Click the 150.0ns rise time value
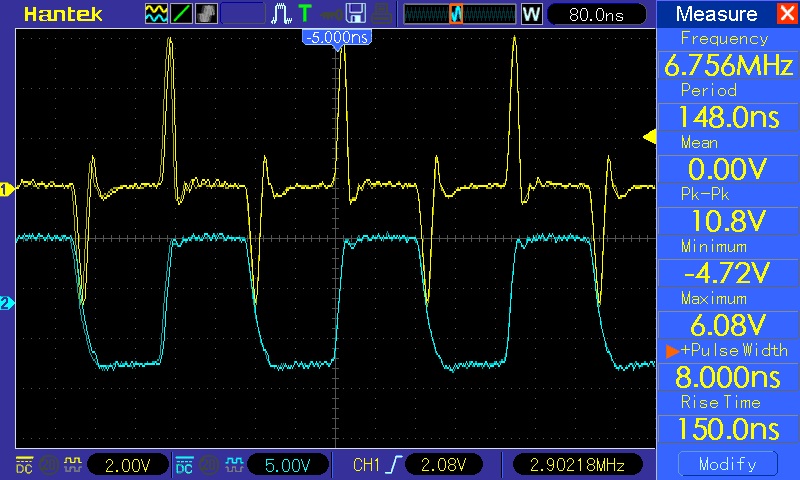Image resolution: width=800 pixels, height=480 pixels. (728, 429)
